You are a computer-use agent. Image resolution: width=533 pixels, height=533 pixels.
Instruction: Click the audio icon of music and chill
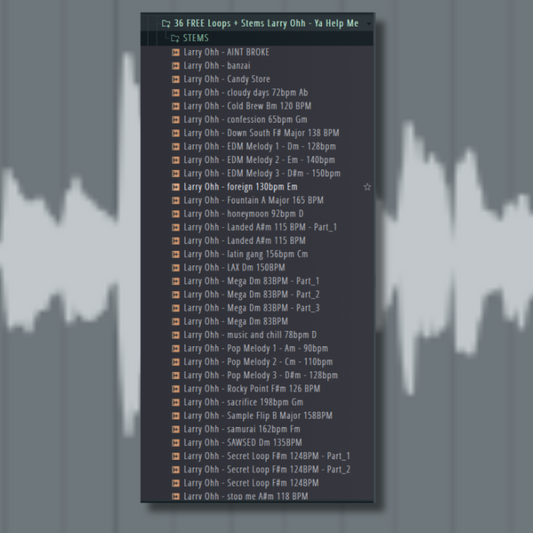(175, 335)
